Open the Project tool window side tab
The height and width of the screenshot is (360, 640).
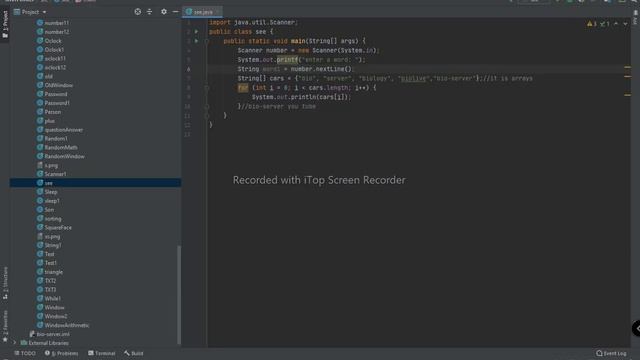point(5,24)
